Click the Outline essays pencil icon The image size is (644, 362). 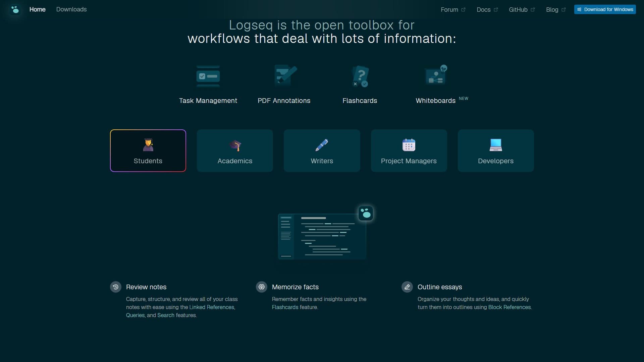point(407,287)
